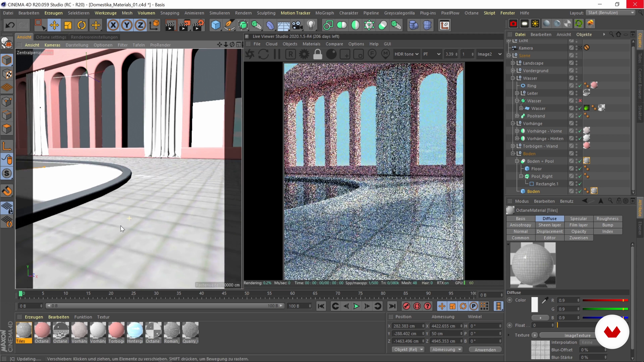Toggle autokeying button
The image size is (644, 362).
point(417,306)
